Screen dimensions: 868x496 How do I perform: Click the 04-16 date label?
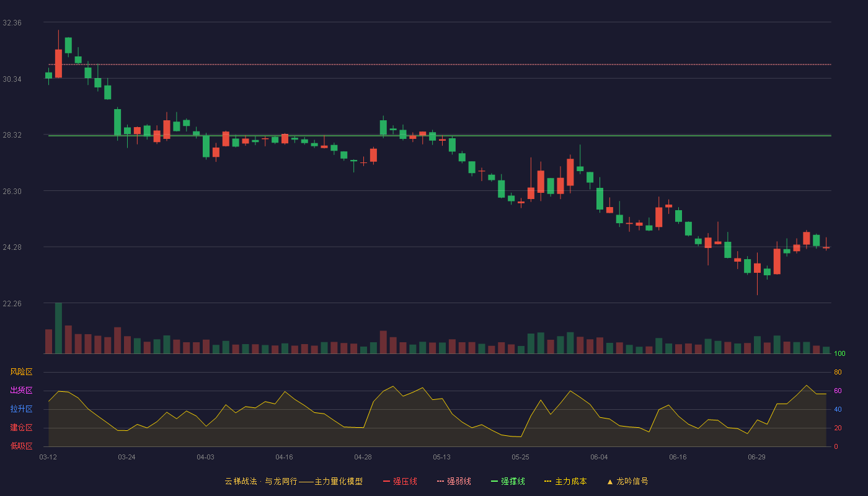pyautogui.click(x=284, y=457)
